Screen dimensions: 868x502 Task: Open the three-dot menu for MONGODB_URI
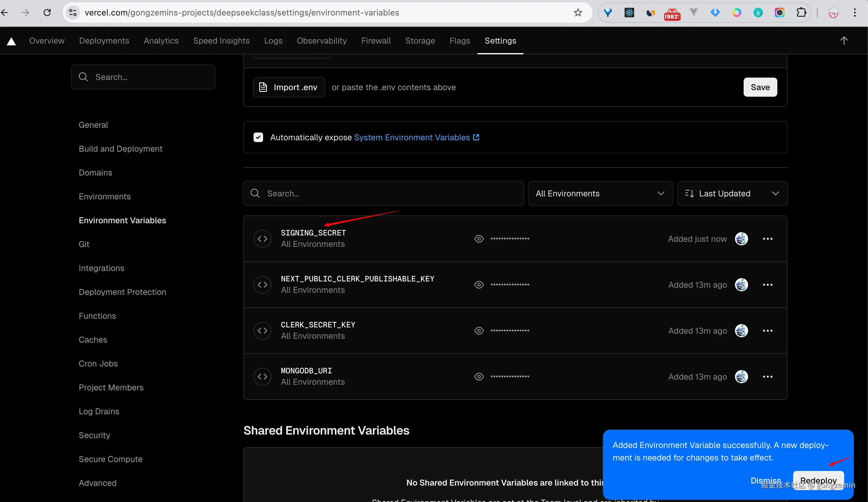tap(767, 377)
